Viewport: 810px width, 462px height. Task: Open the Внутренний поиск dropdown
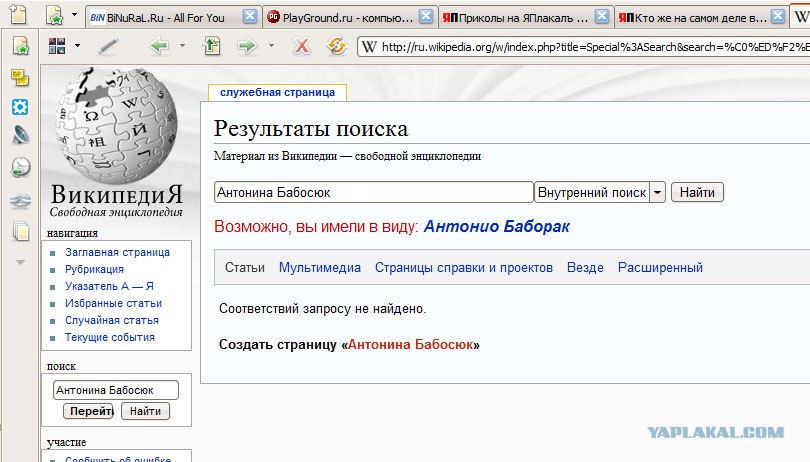(600, 192)
